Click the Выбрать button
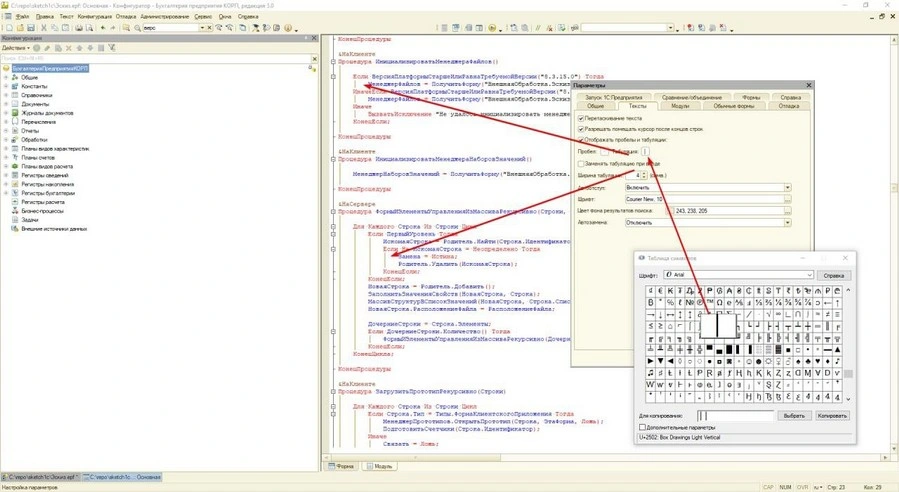 (793, 415)
